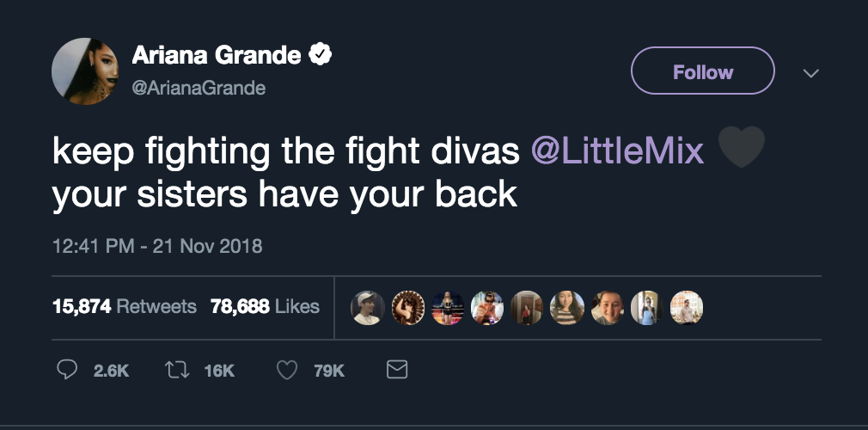Open liker avatar with white cap

367,307
